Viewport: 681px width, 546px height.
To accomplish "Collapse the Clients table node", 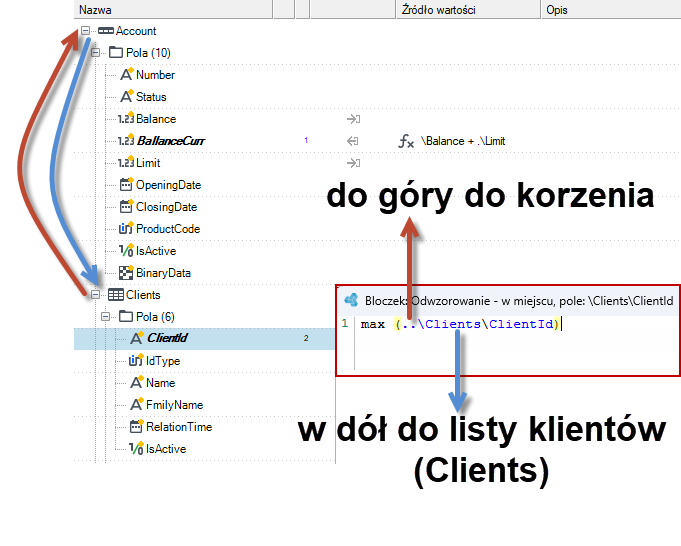I will [x=96, y=295].
